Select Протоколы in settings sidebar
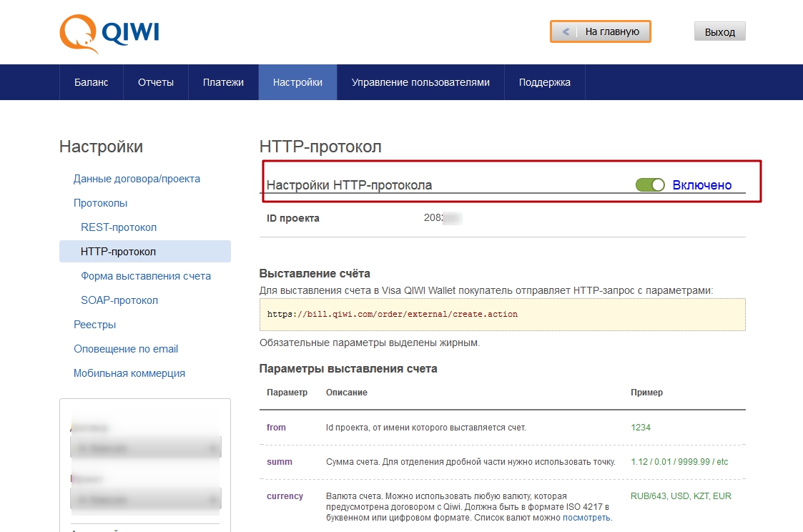 (x=100, y=203)
